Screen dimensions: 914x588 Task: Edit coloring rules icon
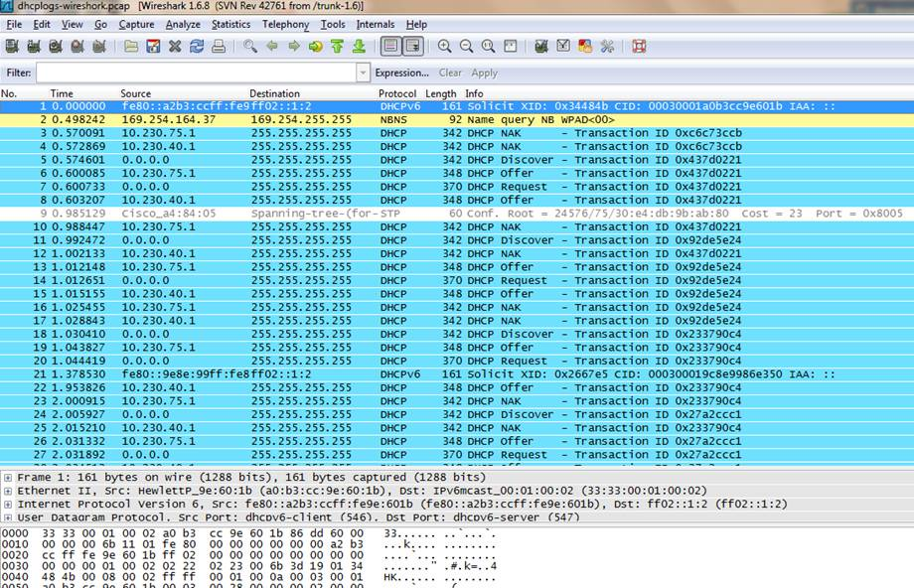pyautogui.click(x=584, y=46)
